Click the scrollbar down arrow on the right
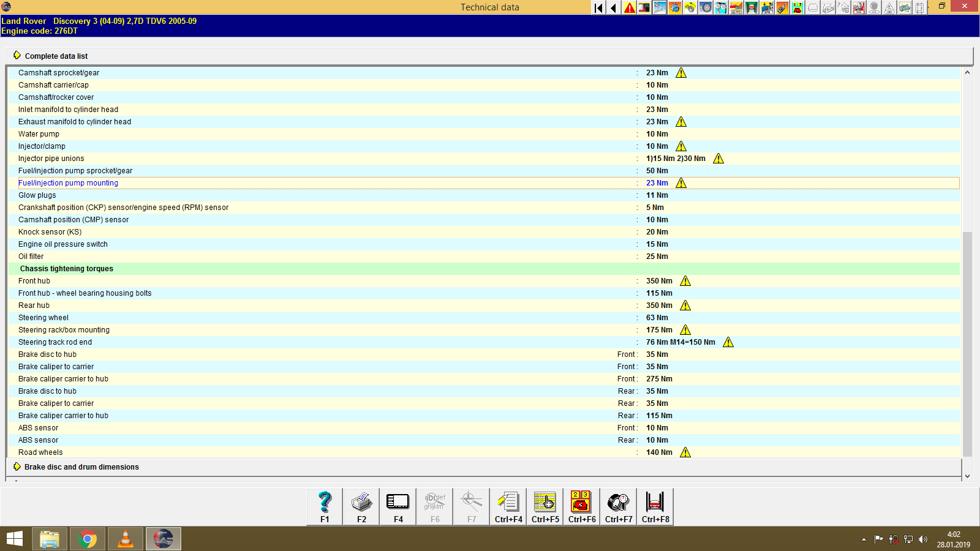Viewport: 980px width, 551px height. pos(967,475)
